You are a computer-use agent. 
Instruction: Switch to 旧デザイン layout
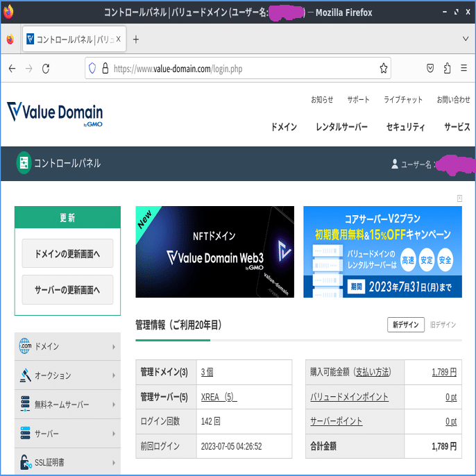[443, 325]
